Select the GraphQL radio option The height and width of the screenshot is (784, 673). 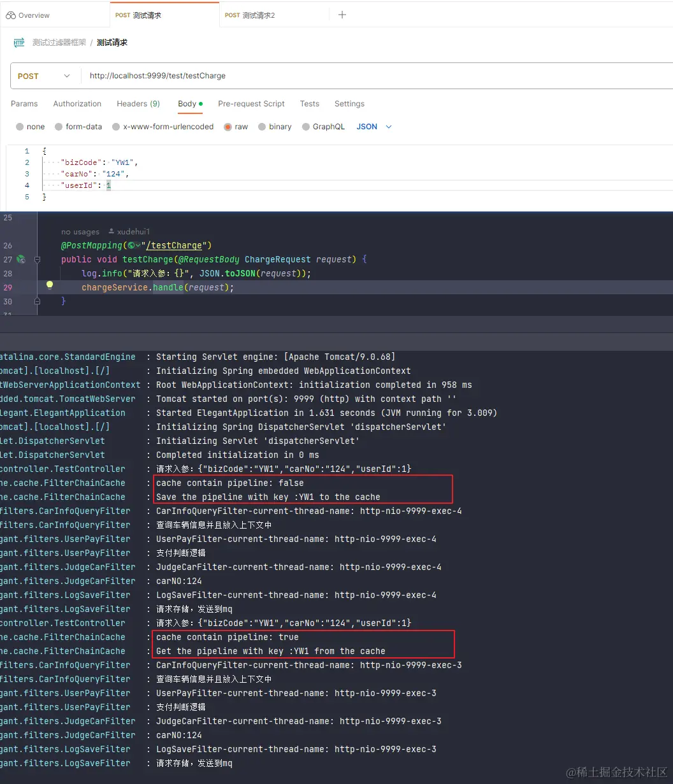[x=306, y=127]
